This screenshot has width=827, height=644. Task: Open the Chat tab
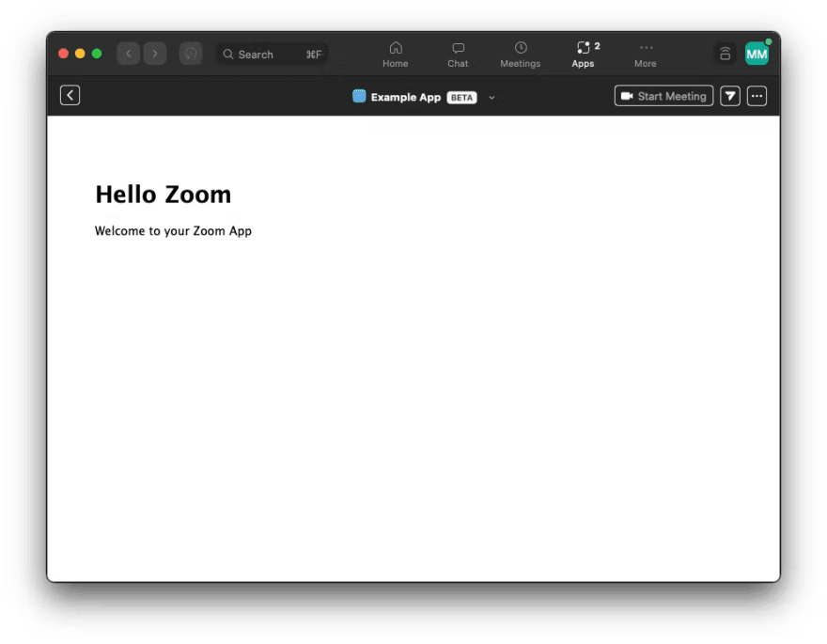click(x=458, y=55)
